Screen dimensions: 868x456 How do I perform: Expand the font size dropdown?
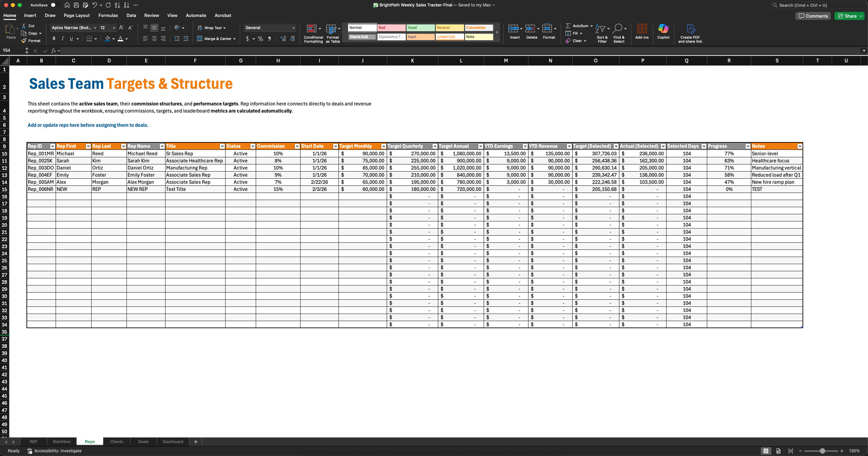click(114, 28)
